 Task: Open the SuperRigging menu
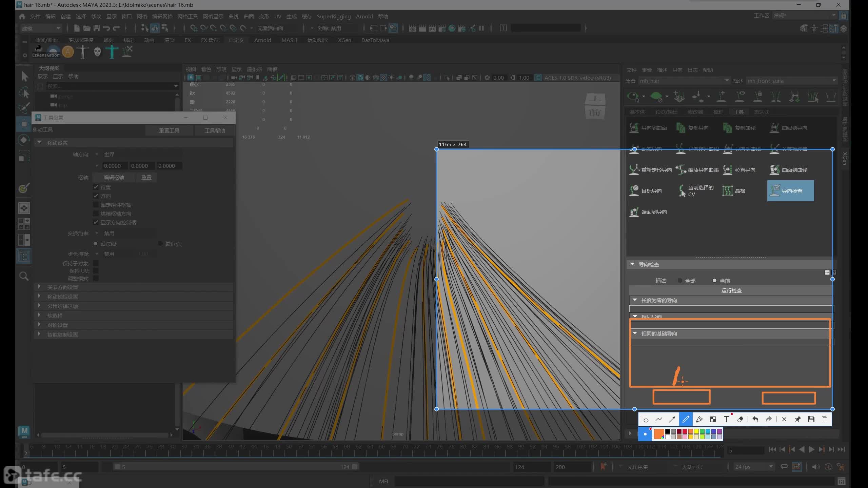click(x=334, y=16)
